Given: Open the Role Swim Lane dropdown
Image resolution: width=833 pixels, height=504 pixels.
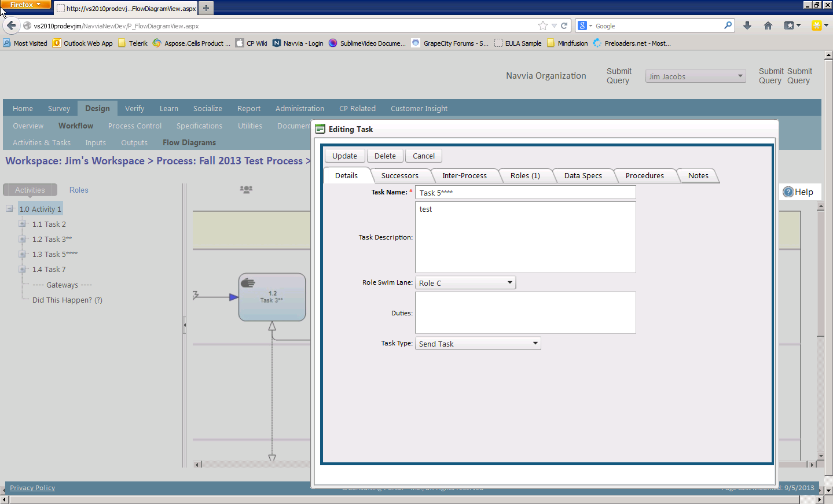Looking at the screenshot, I should (x=465, y=283).
